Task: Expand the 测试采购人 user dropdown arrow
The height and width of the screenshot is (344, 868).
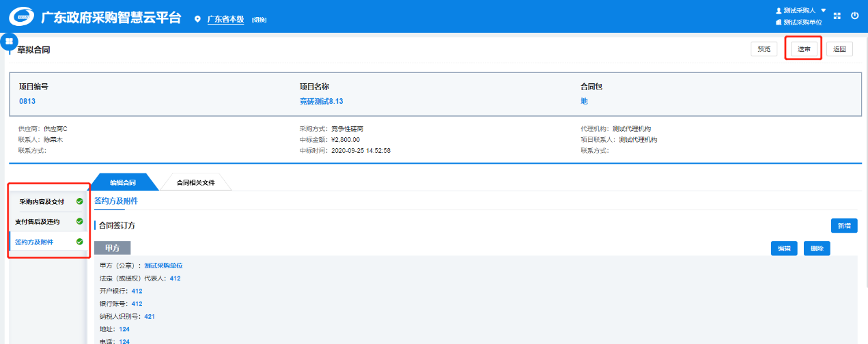Action: pyautogui.click(x=823, y=10)
